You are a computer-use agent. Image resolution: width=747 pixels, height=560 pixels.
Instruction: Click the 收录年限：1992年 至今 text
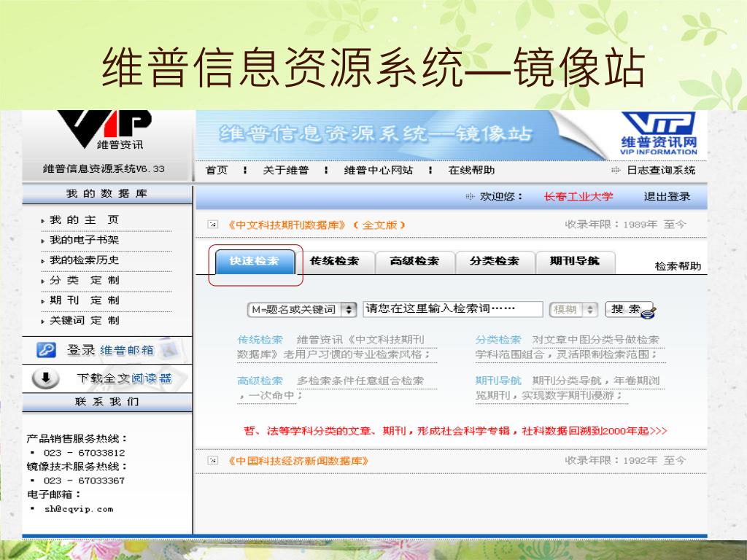click(625, 461)
